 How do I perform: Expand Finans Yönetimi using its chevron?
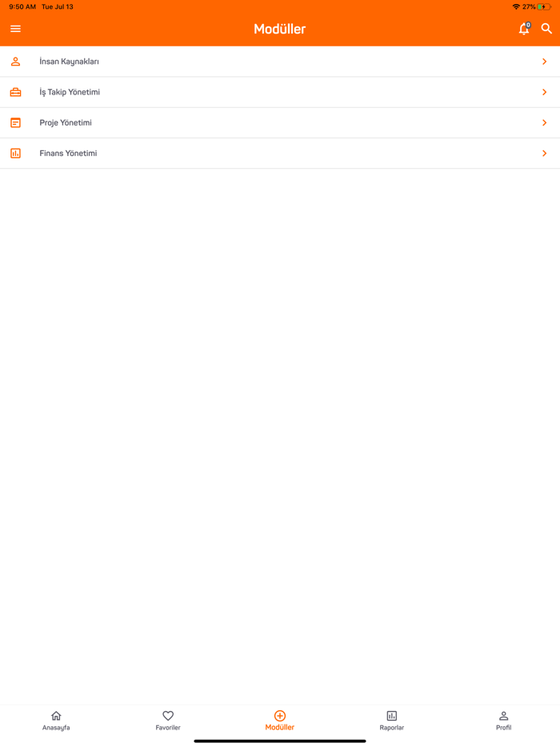[x=544, y=153]
